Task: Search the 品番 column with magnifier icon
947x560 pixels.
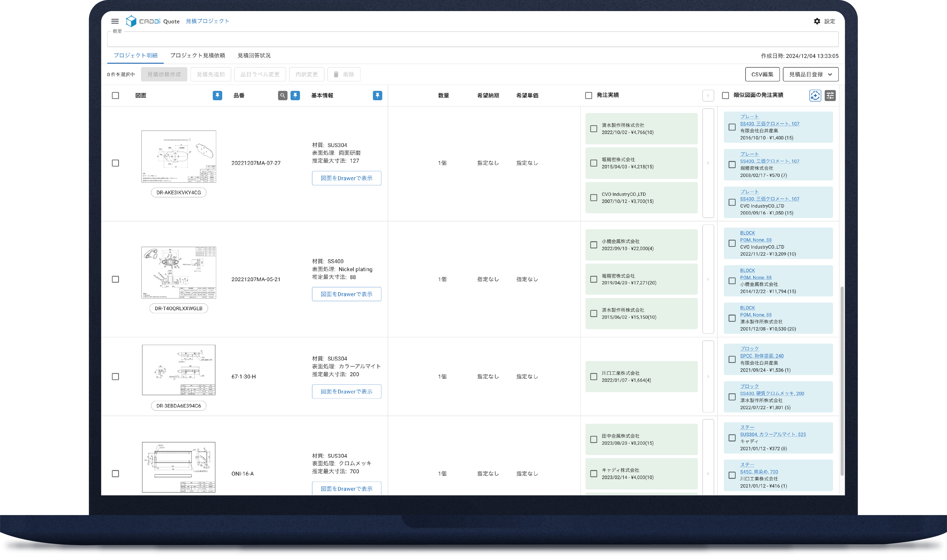Action: (282, 95)
